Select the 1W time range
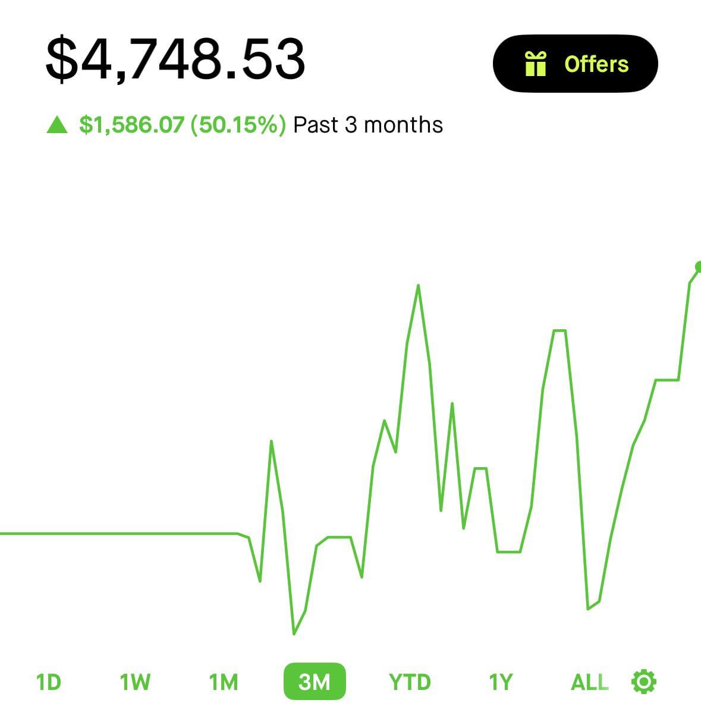The height and width of the screenshot is (728, 701). (135, 682)
